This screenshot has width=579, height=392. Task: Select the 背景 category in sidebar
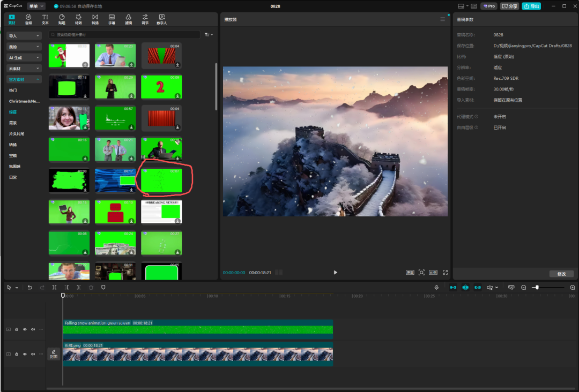(13, 123)
